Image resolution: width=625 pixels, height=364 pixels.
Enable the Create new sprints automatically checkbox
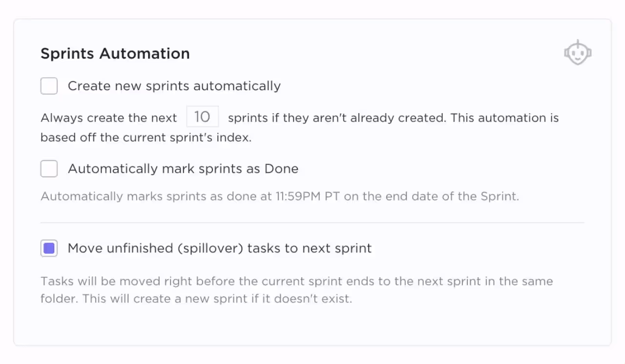click(49, 85)
